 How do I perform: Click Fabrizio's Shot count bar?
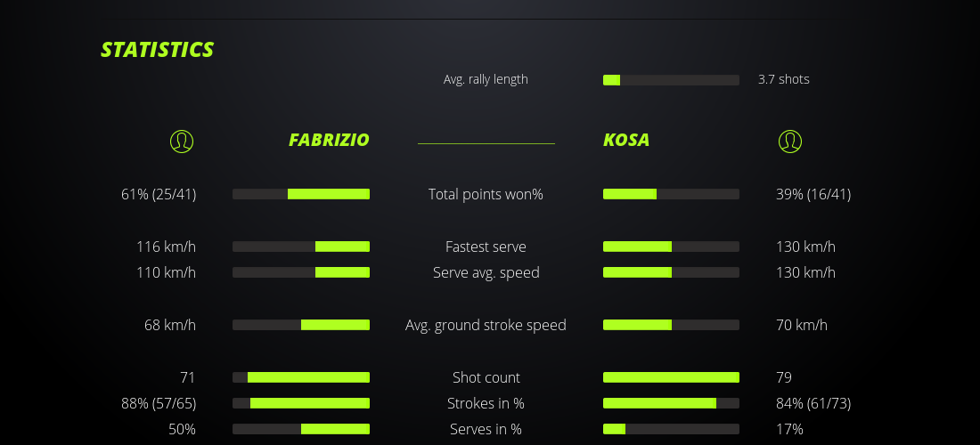pos(301,377)
